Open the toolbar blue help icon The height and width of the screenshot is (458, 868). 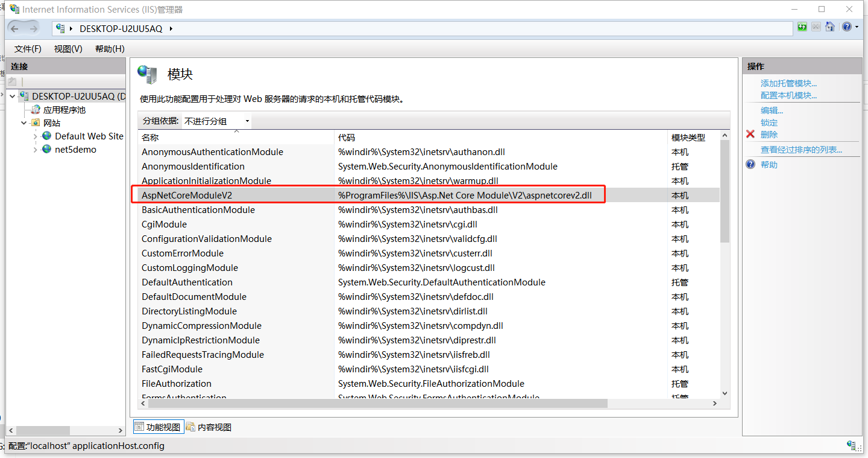pyautogui.click(x=846, y=27)
